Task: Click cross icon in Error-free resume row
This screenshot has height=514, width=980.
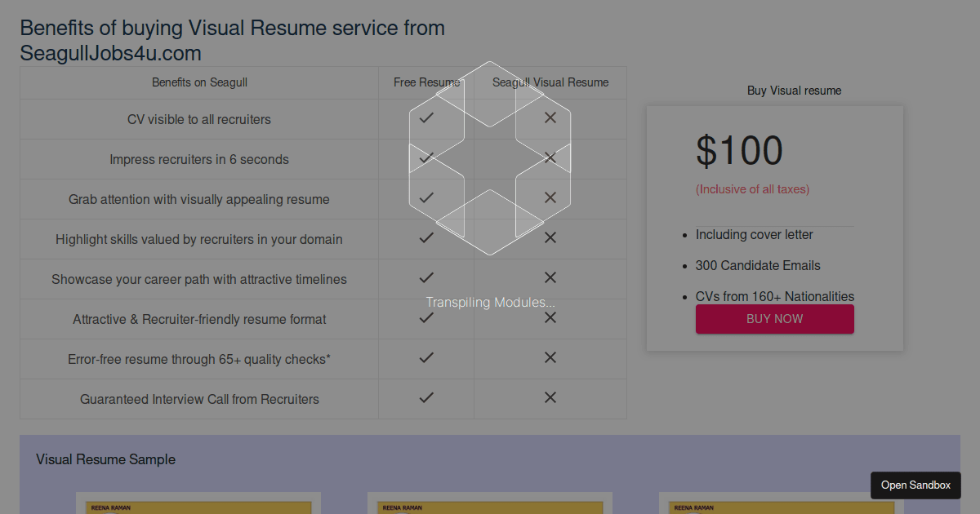Action: tap(550, 358)
